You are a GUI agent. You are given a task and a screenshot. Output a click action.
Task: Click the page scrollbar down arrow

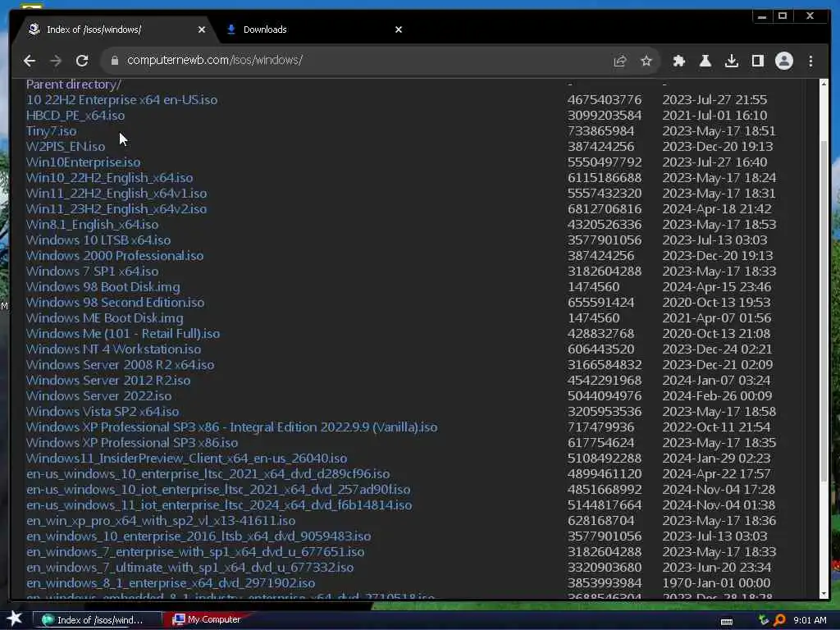point(824,594)
